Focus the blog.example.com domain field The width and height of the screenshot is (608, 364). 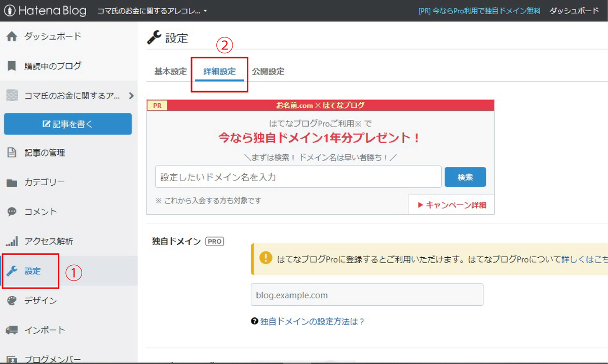[x=367, y=295]
